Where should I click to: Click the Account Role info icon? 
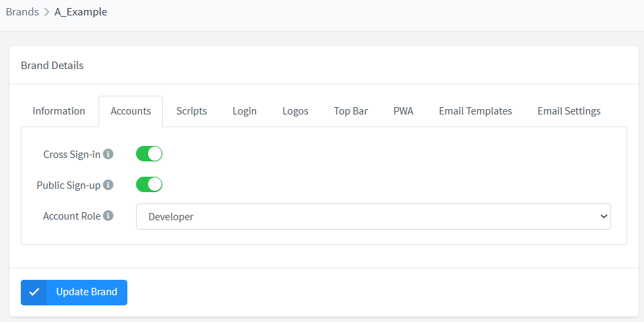(x=108, y=216)
